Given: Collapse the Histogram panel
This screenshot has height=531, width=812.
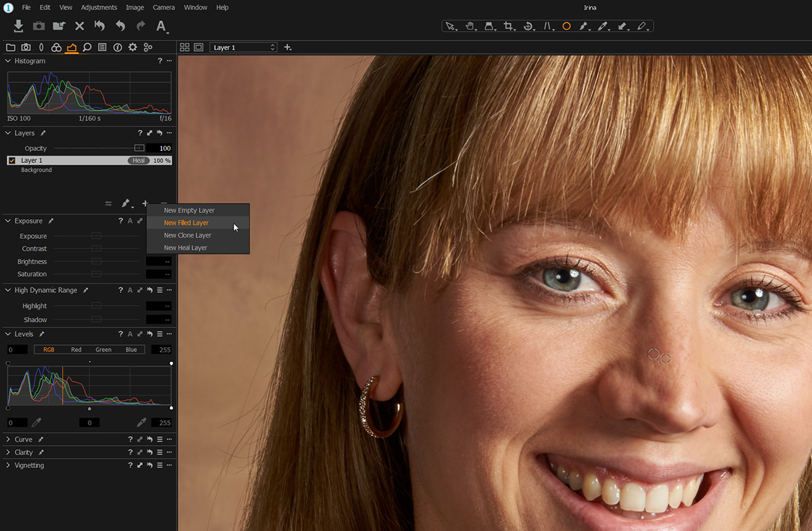Looking at the screenshot, I should (x=8, y=61).
